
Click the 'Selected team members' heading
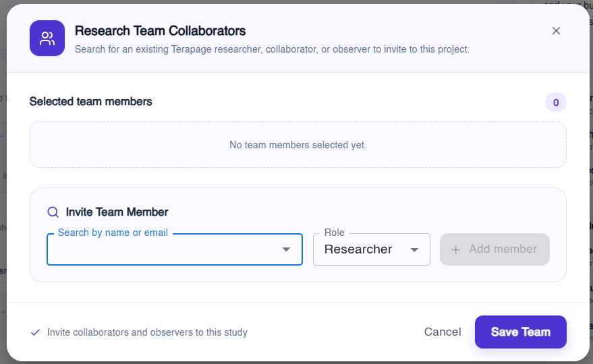[91, 101]
